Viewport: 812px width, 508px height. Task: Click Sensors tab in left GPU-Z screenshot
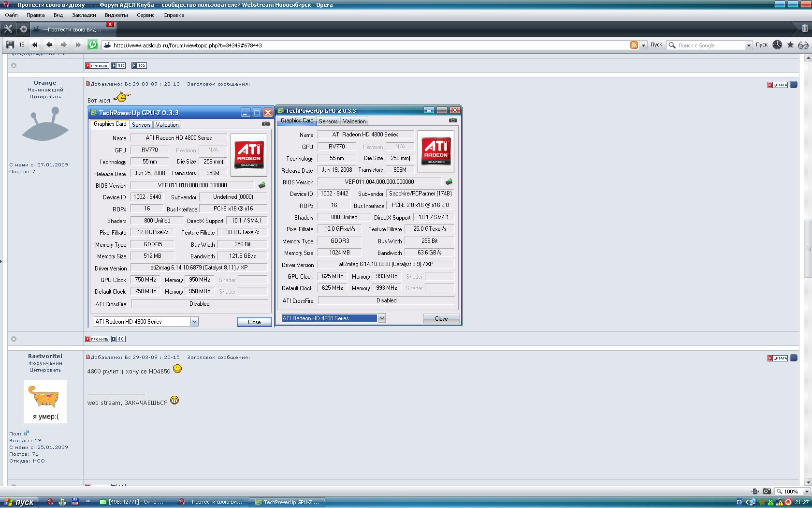(x=141, y=124)
